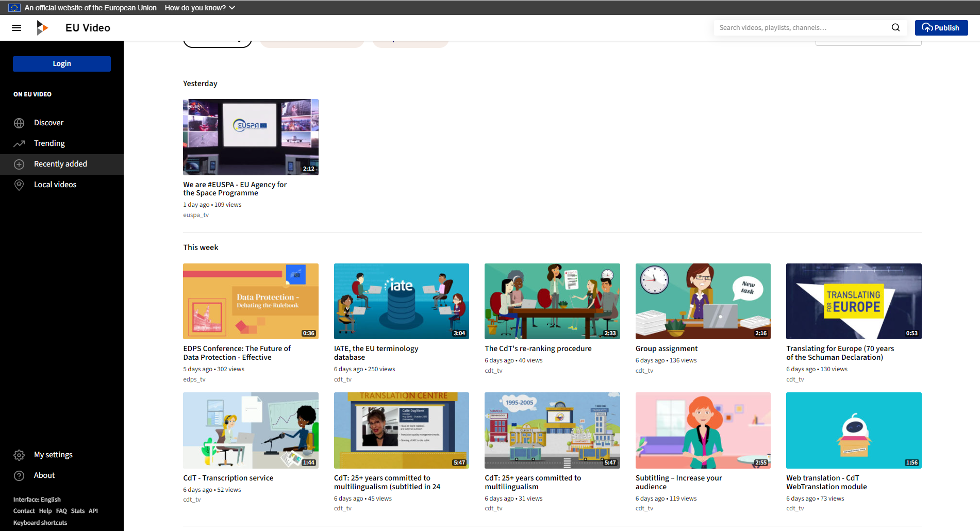
Task: Click the EU Video play logo
Action: coord(42,27)
